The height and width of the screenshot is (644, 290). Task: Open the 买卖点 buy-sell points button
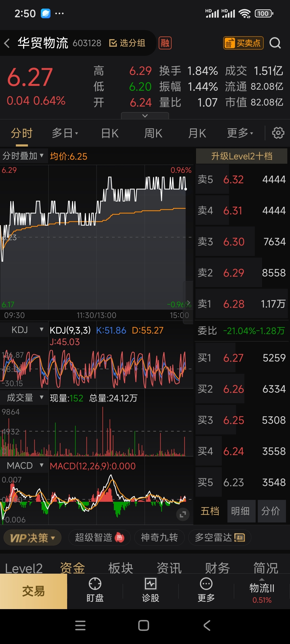pyautogui.click(x=243, y=43)
